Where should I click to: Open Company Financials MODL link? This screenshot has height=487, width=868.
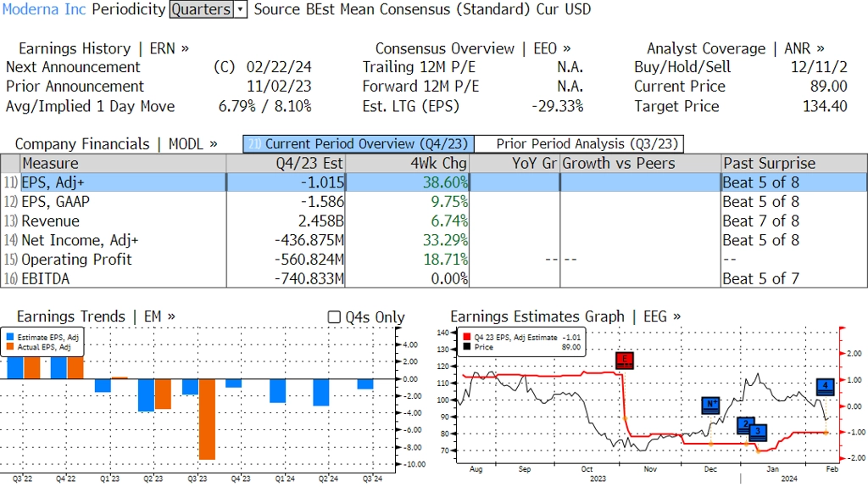116,144
